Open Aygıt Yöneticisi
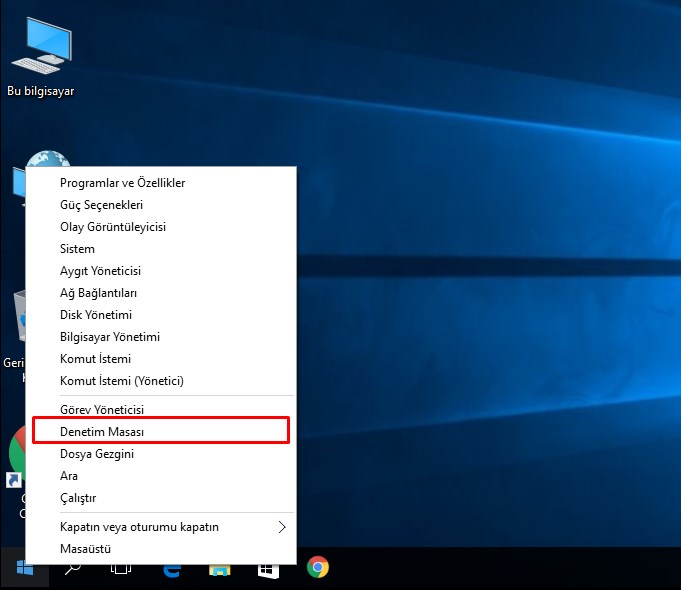The width and height of the screenshot is (681, 590). coord(100,271)
